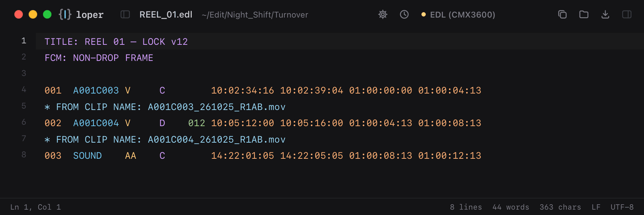Maximize the window with the green button
Image resolution: width=644 pixels, height=215 pixels.
(47, 14)
